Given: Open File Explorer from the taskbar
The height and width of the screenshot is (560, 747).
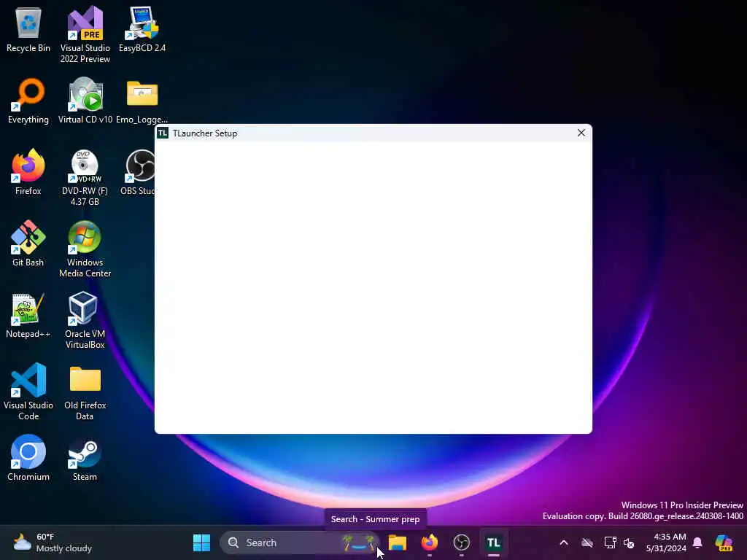Looking at the screenshot, I should click(398, 542).
